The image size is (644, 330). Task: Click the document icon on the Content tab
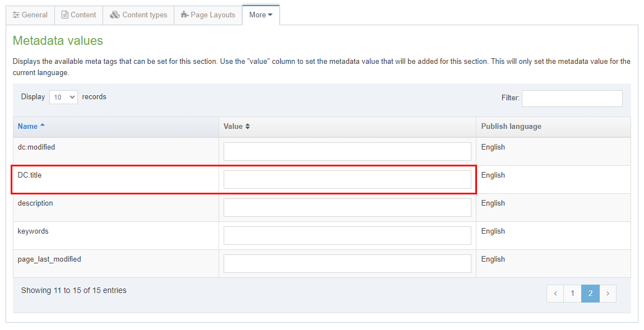[65, 15]
